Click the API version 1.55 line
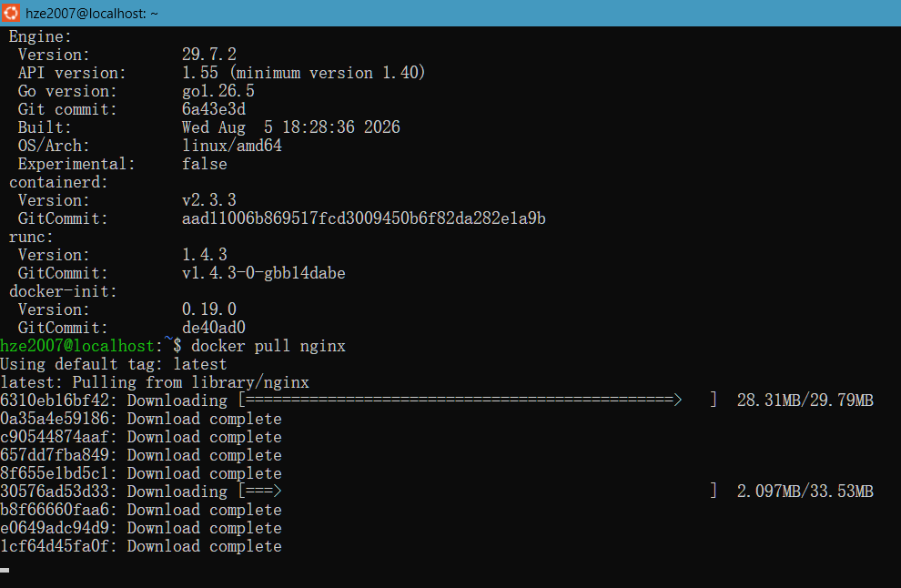This screenshot has height=588, width=901. [221, 73]
